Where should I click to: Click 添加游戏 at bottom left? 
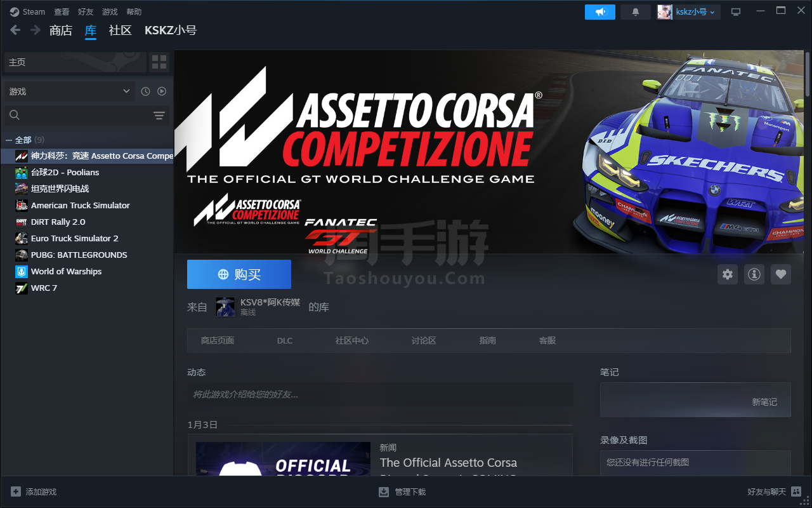[34, 492]
